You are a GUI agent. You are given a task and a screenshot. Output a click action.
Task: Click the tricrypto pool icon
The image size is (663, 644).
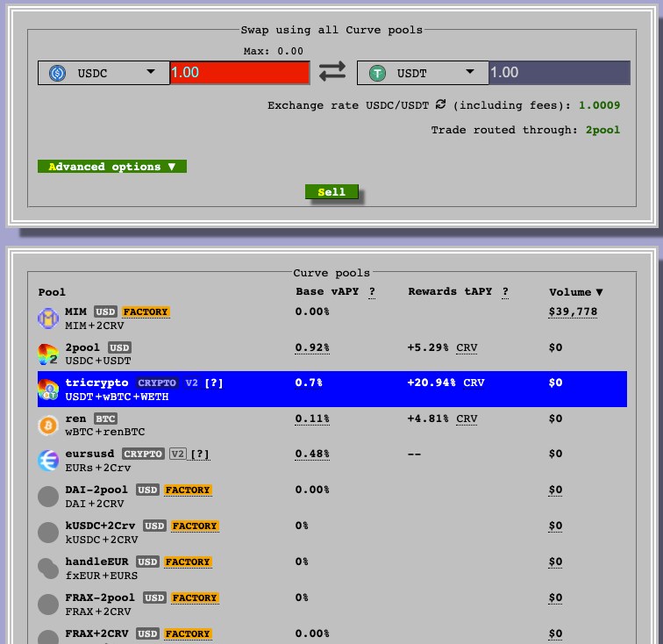[48, 390]
